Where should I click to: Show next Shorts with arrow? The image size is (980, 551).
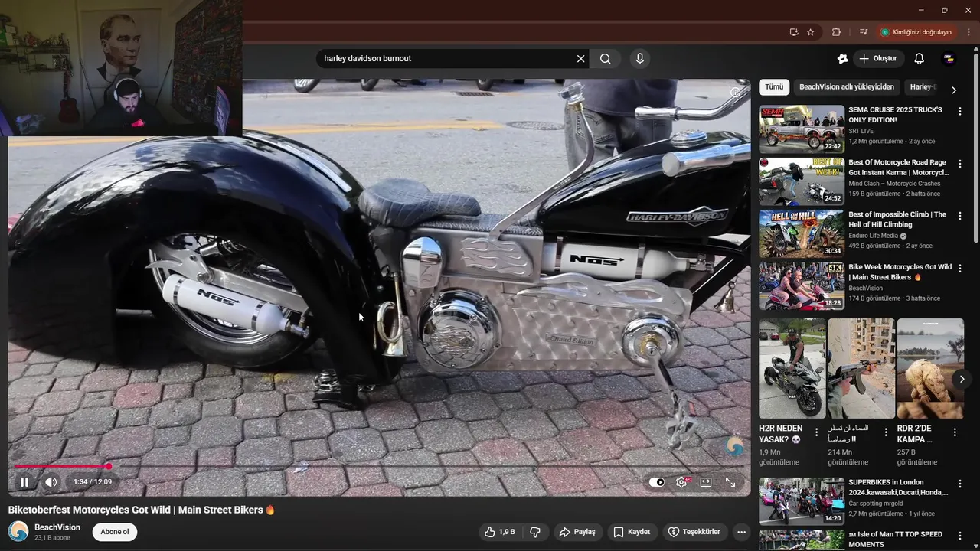962,379
